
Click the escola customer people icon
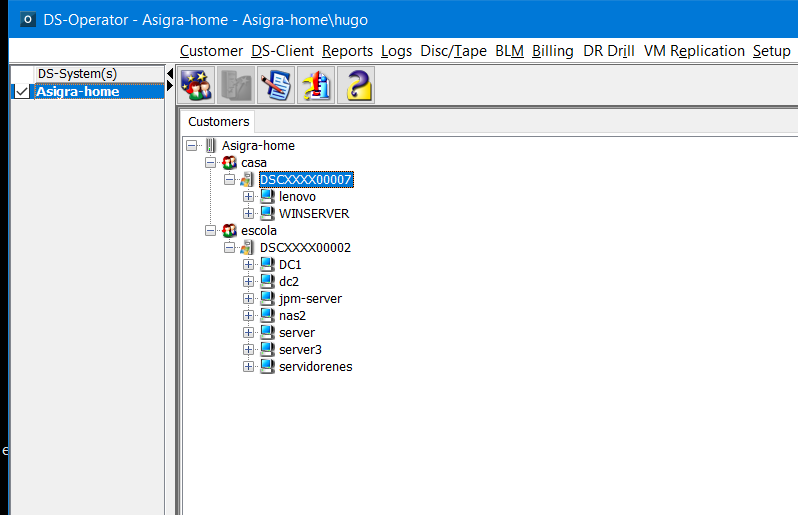pos(230,231)
